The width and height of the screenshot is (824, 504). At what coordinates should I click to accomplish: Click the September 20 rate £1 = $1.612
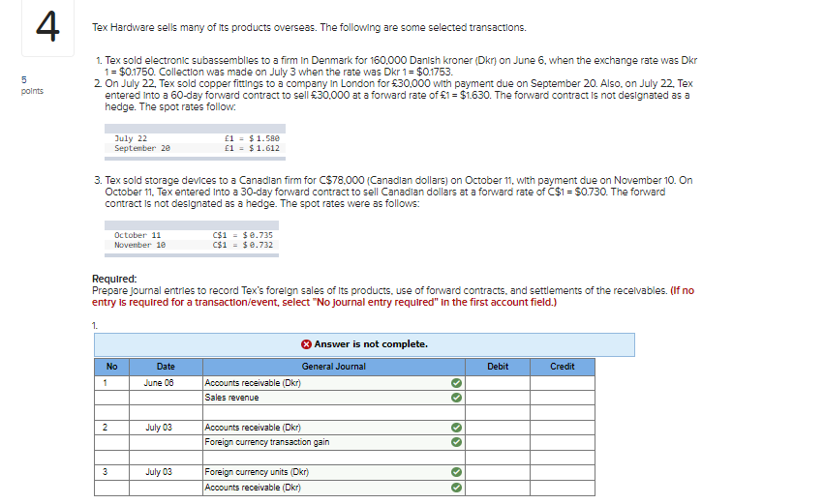[252, 149]
